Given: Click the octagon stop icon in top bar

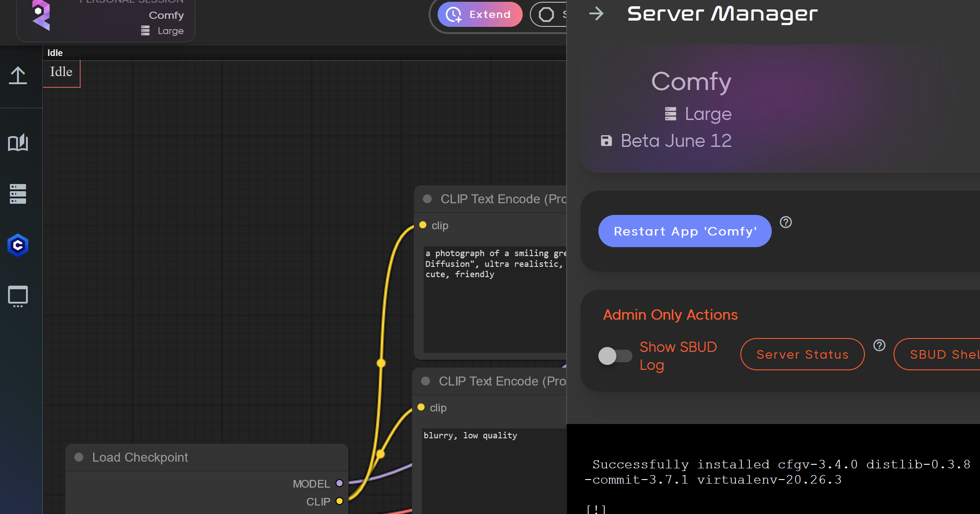Looking at the screenshot, I should pos(547,14).
